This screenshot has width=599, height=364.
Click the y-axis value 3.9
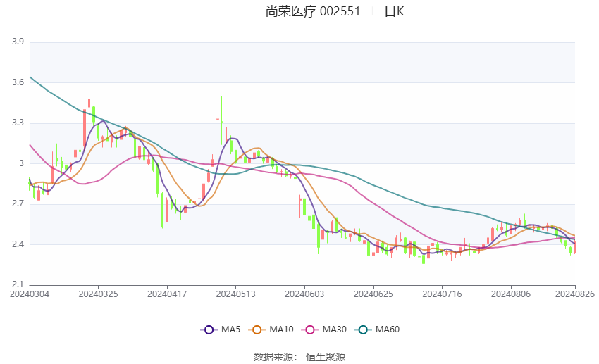coord(18,42)
